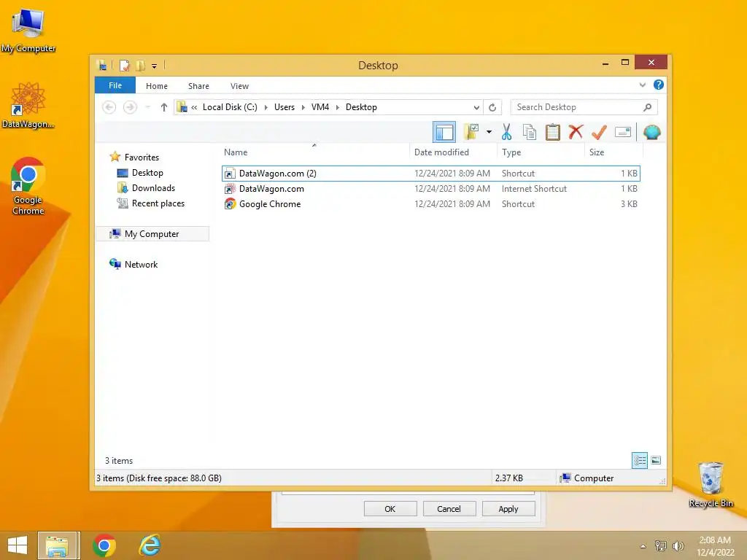The height and width of the screenshot is (560, 747).
Task: Click Apply in the background dialog
Action: [508, 508]
